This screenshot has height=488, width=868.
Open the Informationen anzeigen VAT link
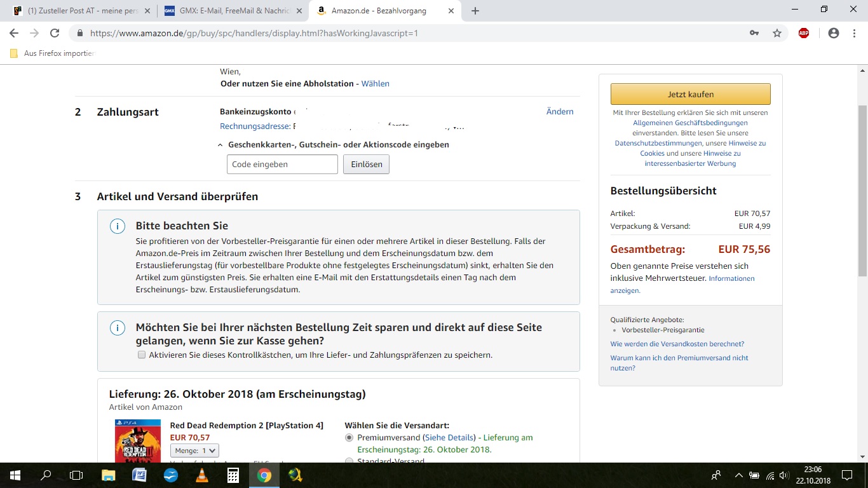coord(682,284)
